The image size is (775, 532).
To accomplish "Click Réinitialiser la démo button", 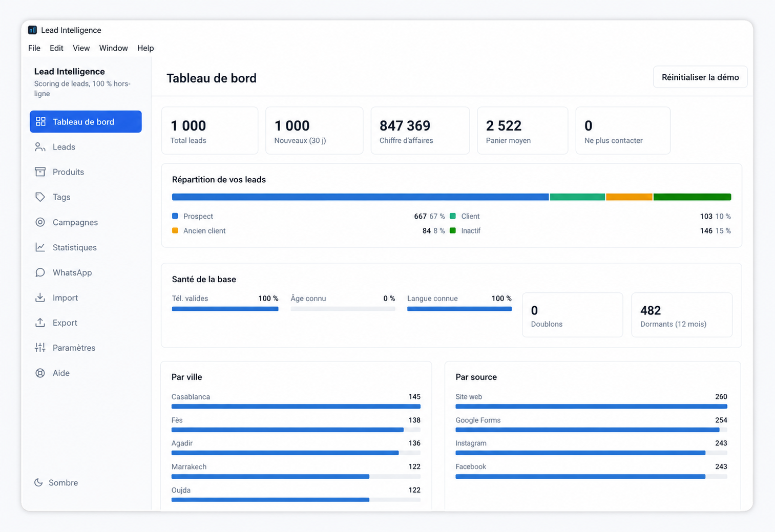I will [x=700, y=77].
